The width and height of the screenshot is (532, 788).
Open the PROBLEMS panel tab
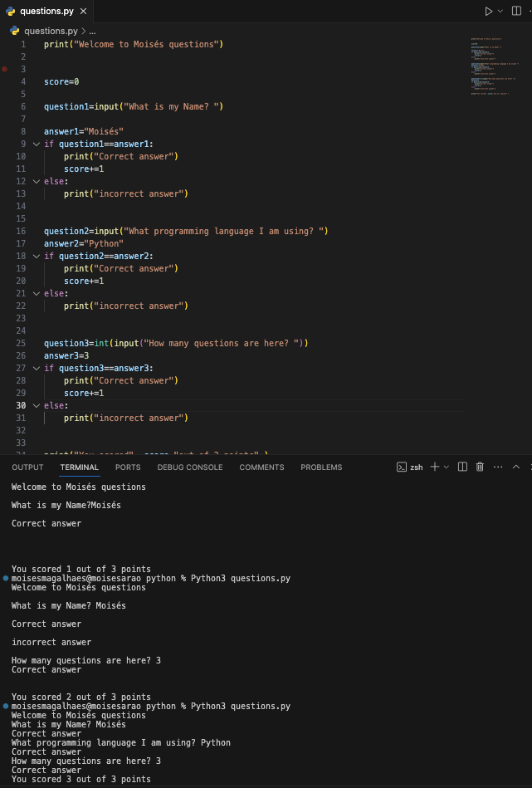pyautogui.click(x=321, y=467)
